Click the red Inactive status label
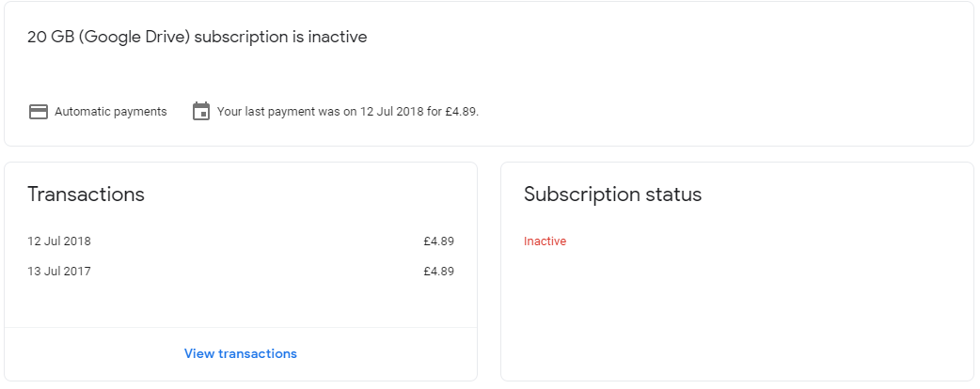This screenshot has height=389, width=980. tap(545, 241)
